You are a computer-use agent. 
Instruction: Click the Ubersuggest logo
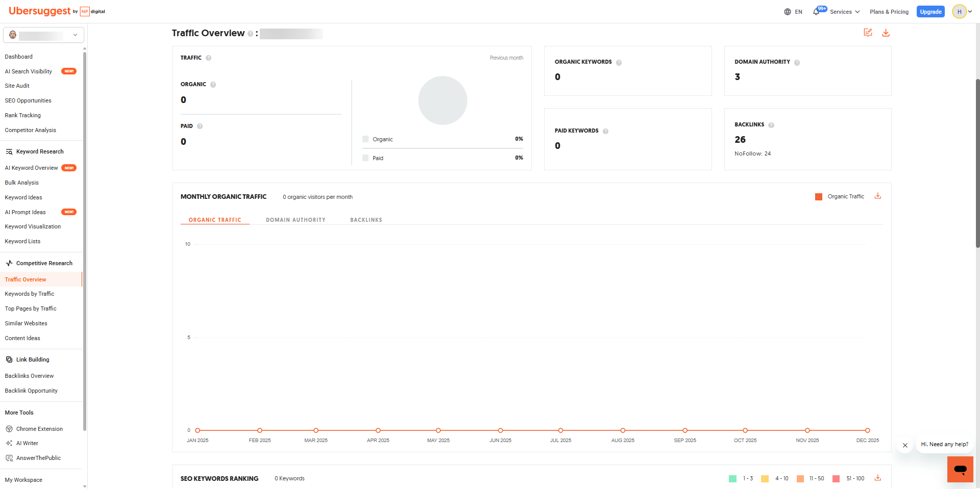tap(39, 11)
